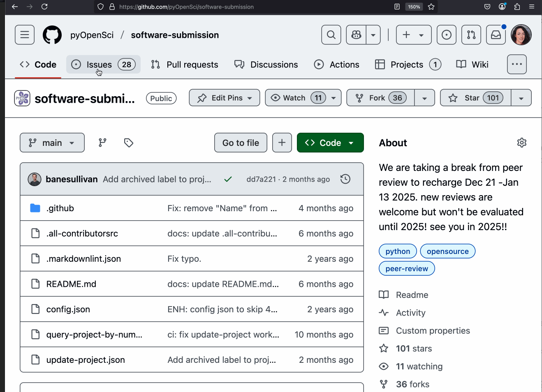542x392 pixels.
Task: Open the .all-contributorsrc file
Action: [x=82, y=233]
